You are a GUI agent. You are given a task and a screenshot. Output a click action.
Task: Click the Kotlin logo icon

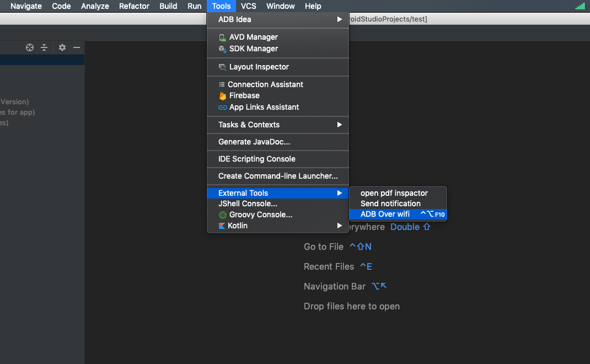(x=222, y=226)
